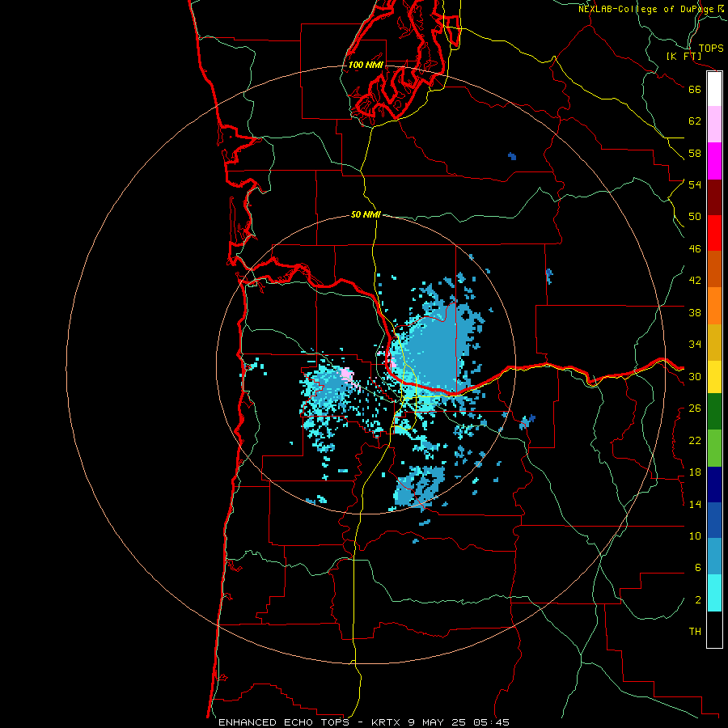Click the KRTX radar site identifier
Image resolution: width=728 pixels, height=728 pixels.
(387, 722)
